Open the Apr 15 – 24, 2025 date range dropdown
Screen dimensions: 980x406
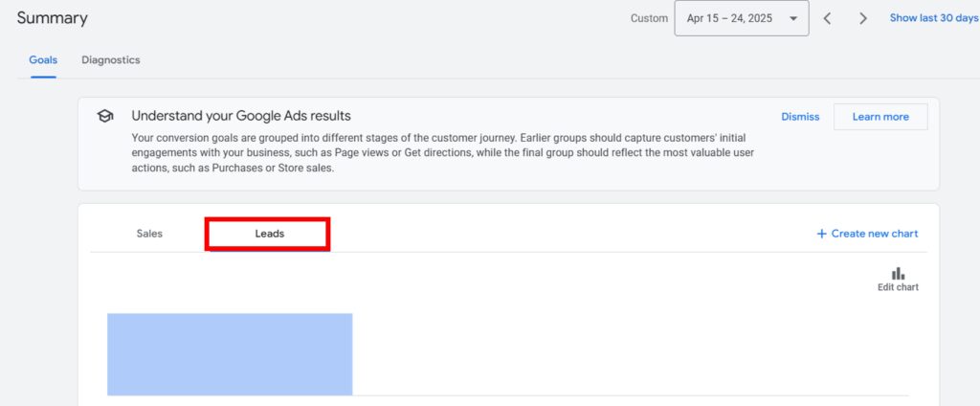click(742, 19)
